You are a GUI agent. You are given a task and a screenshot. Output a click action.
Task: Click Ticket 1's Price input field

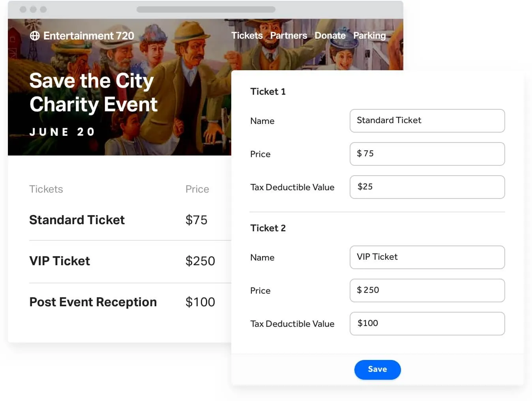[427, 154]
